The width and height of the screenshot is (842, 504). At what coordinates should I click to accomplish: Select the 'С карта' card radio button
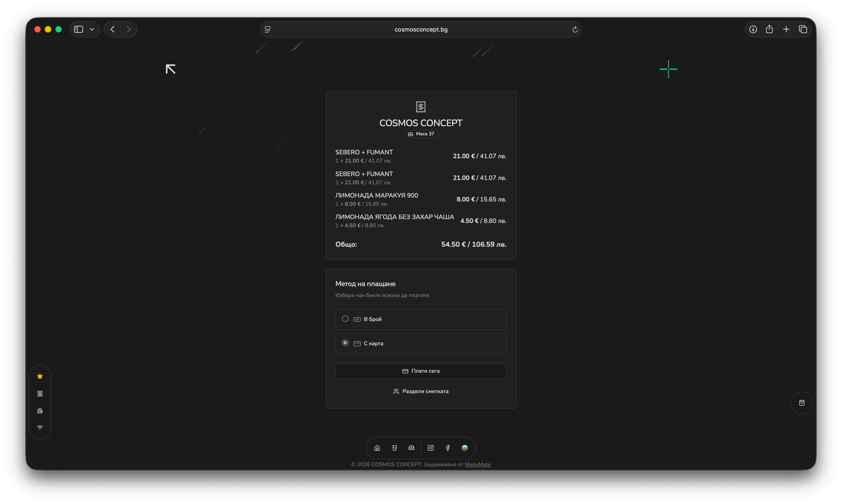tap(345, 343)
